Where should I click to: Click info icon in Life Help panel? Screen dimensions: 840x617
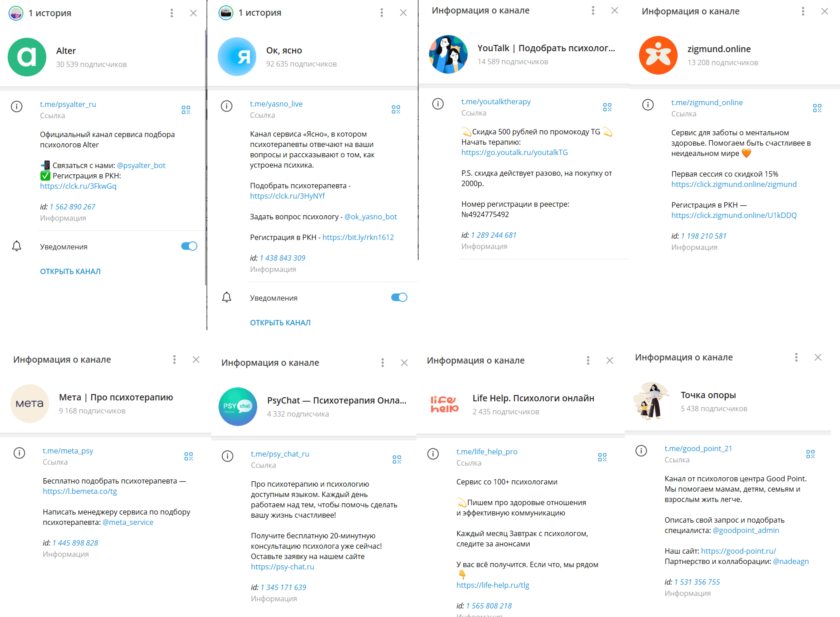[x=433, y=454]
